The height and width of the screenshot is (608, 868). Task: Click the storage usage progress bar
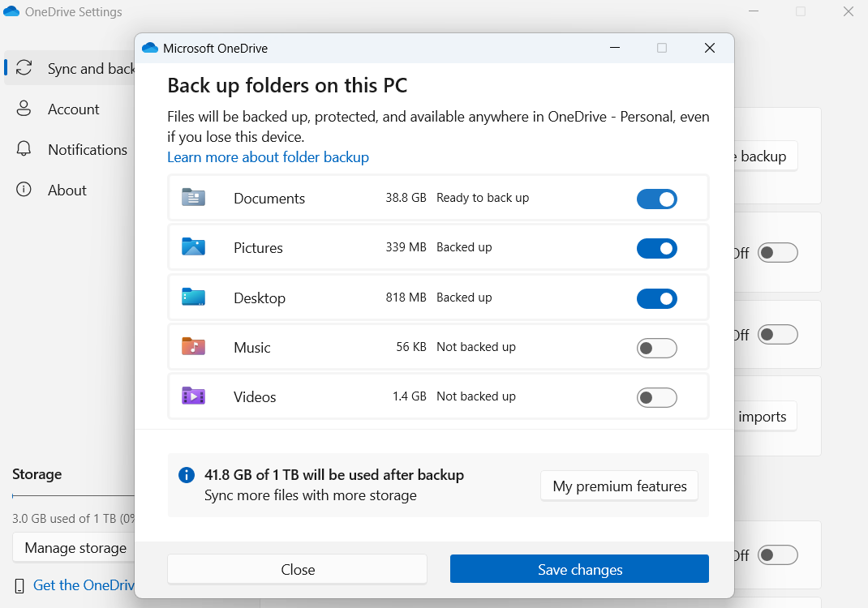[73, 496]
